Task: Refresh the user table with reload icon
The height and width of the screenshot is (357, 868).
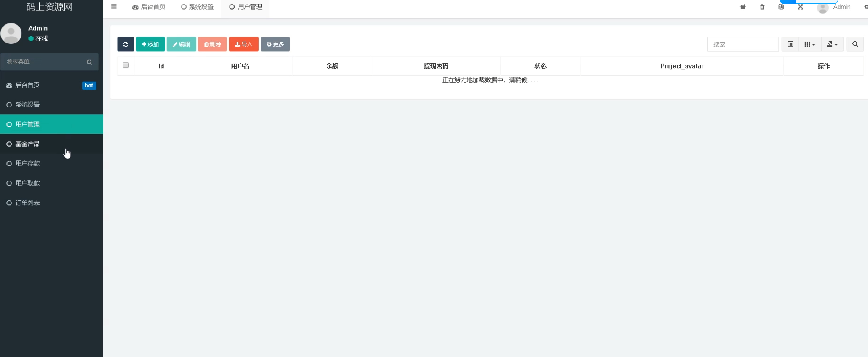Action: (x=125, y=44)
